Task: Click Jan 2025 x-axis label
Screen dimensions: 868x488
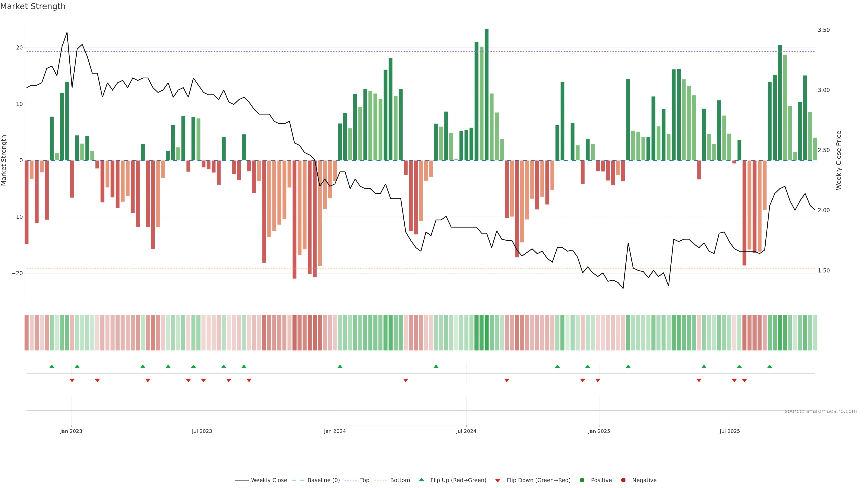Action: pos(599,431)
